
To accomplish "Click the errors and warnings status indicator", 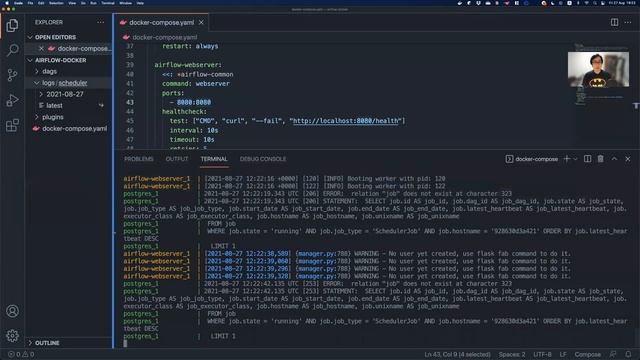I will point(21,354).
